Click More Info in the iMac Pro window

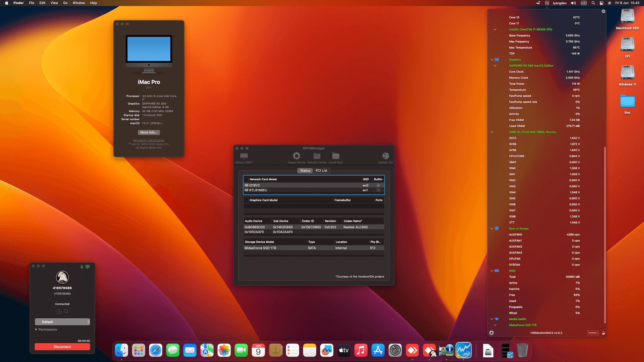tap(149, 132)
